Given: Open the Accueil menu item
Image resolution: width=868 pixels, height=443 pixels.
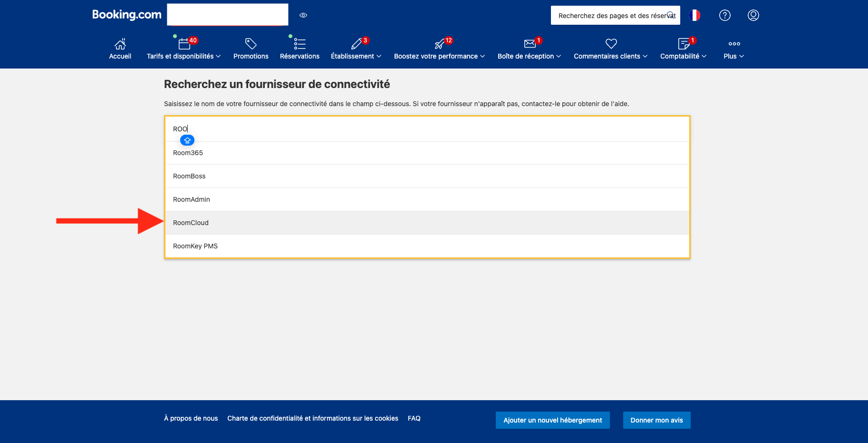Looking at the screenshot, I should (120, 56).
